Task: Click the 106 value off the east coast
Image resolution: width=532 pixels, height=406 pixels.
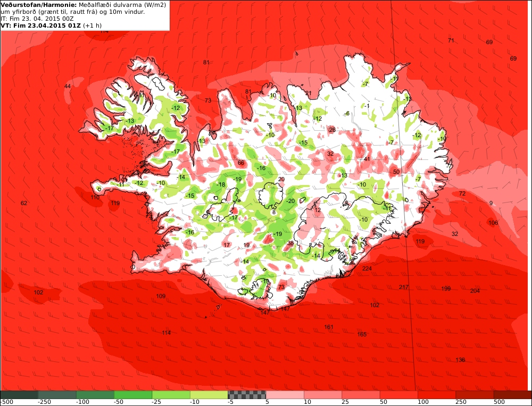Action: pyautogui.click(x=493, y=223)
